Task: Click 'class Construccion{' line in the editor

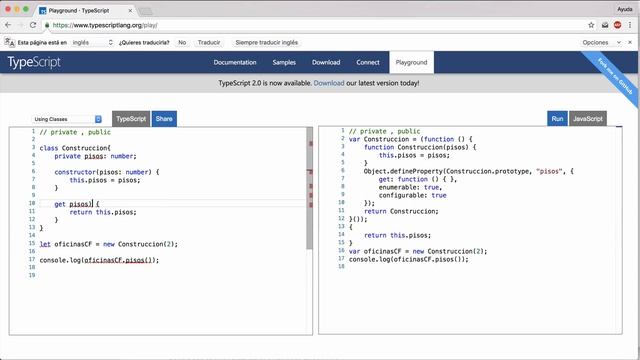Action: tap(75, 148)
